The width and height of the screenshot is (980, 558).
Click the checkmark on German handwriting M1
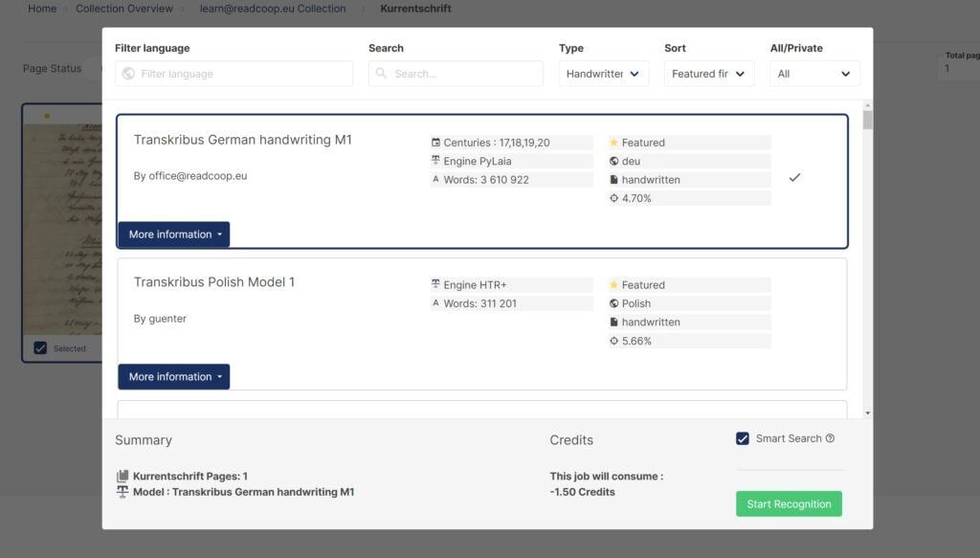click(x=794, y=178)
